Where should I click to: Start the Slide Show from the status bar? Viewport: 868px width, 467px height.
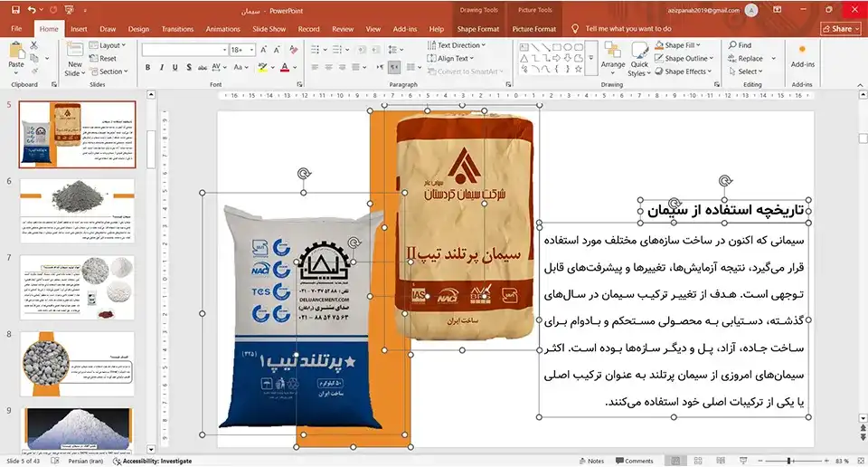coord(743,461)
